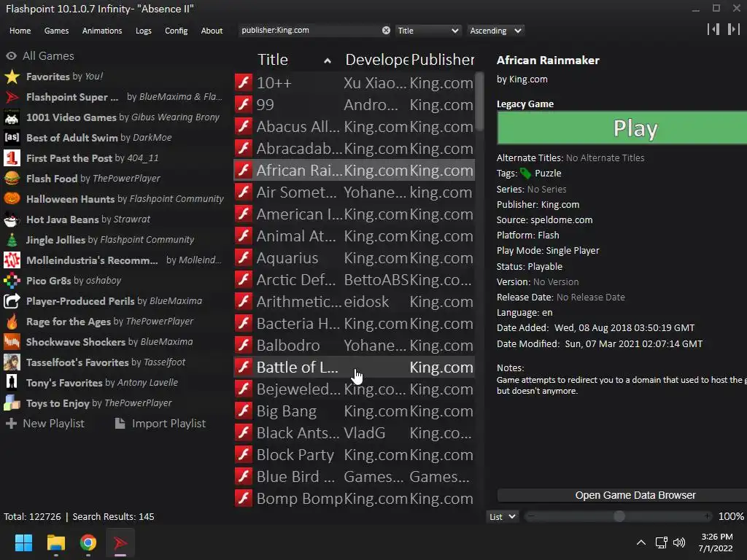Open the Title sort-by dropdown
This screenshot has height=560, width=747.
pyautogui.click(x=427, y=31)
